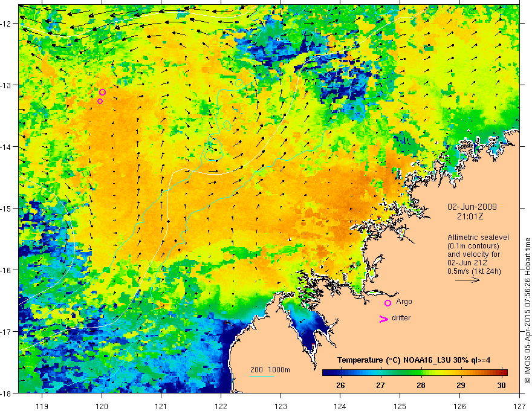Click the larger magenta Argo circle near 120°E
This screenshot has height=411, width=532.
pos(102,92)
